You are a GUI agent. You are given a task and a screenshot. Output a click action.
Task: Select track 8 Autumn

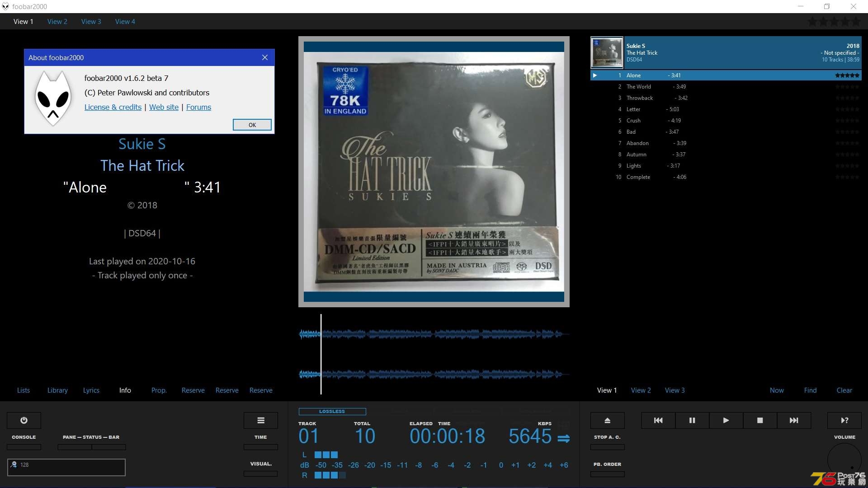[x=726, y=155]
